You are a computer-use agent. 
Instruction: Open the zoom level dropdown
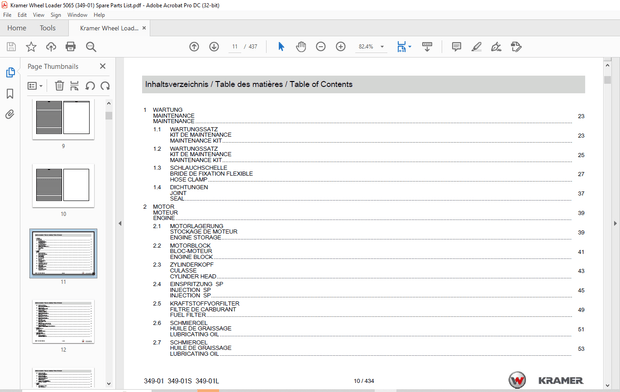coord(382,47)
